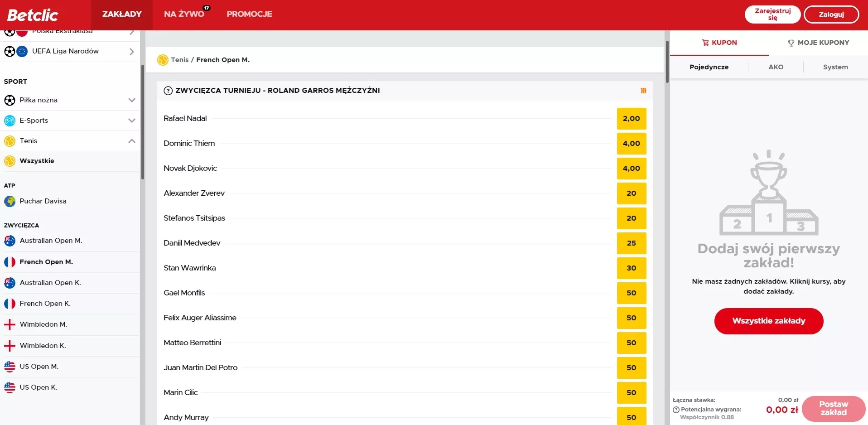Image resolution: width=868 pixels, height=425 pixels.
Task: Click the England flag icon for Wimbledon M.
Action: [10, 324]
